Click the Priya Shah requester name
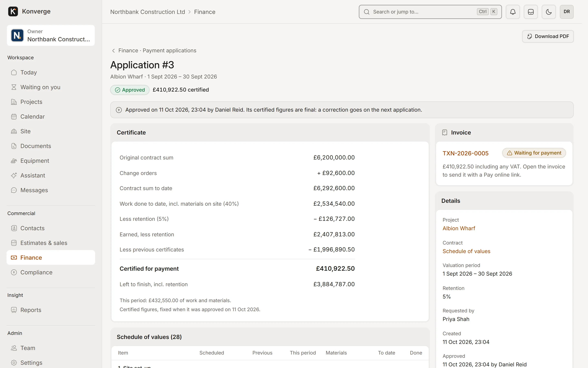 point(456,319)
